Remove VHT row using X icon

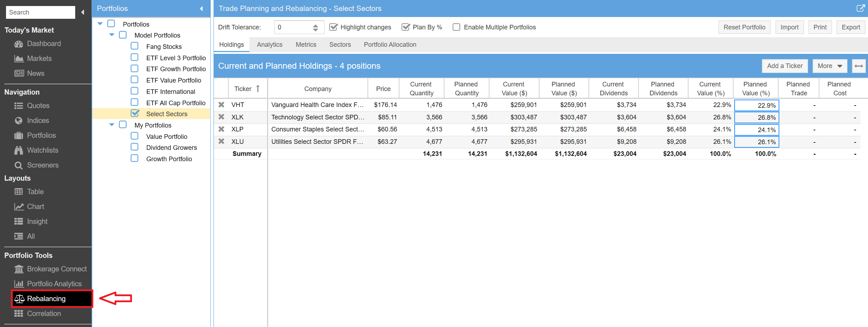tap(221, 105)
